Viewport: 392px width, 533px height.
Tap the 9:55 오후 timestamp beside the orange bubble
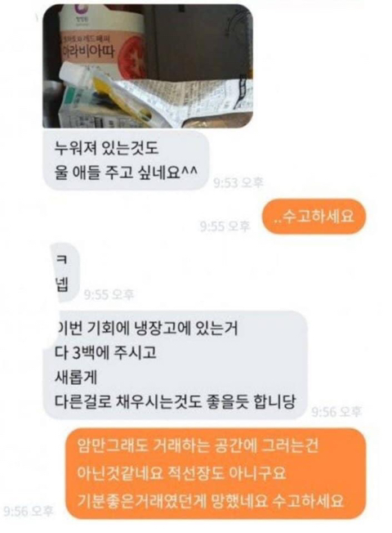[225, 226]
